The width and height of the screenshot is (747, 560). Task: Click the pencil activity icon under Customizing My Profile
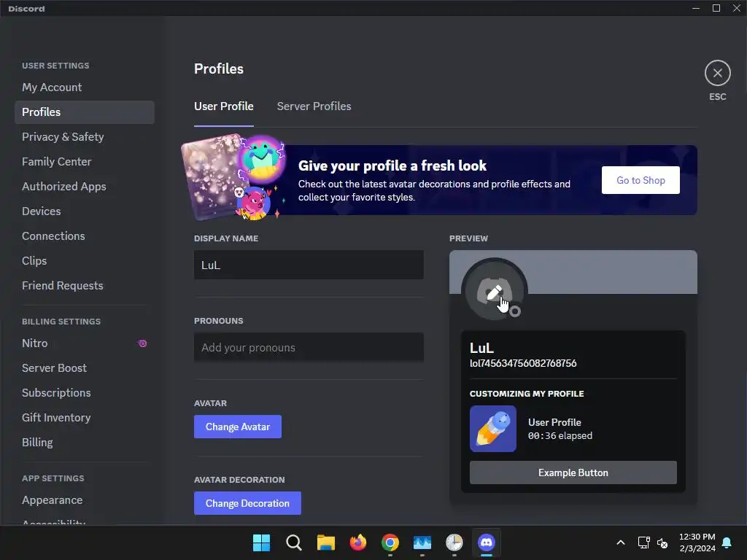click(493, 429)
